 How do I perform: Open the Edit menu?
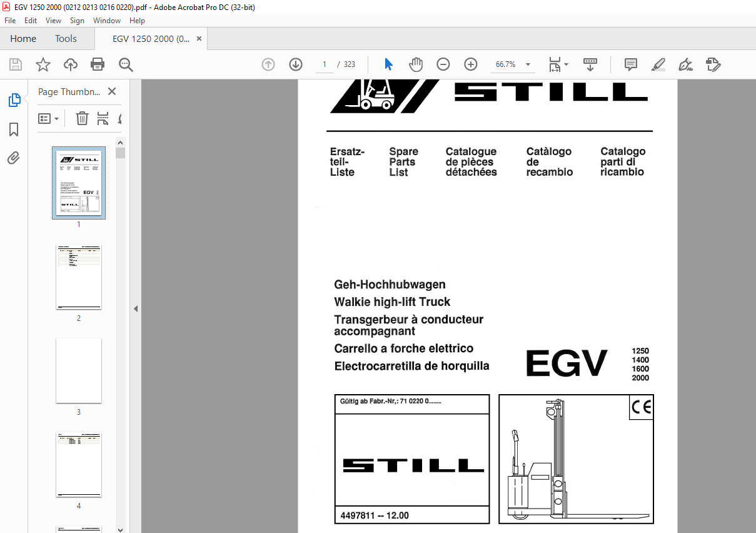[31, 21]
